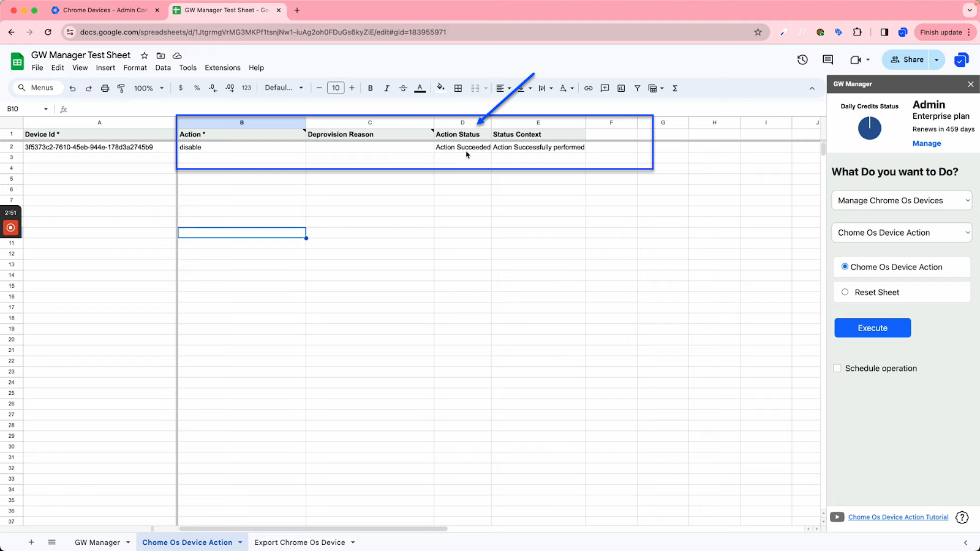Screen dimensions: 980x551
Task: Click the Menus search box
Action: pos(38,88)
